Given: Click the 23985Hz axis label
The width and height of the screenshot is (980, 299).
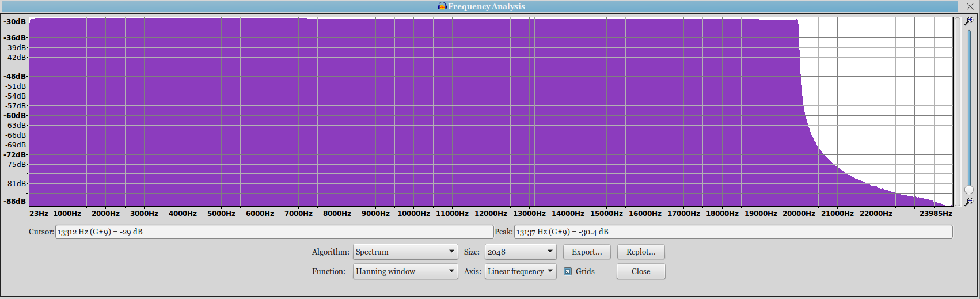Looking at the screenshot, I should (936, 213).
